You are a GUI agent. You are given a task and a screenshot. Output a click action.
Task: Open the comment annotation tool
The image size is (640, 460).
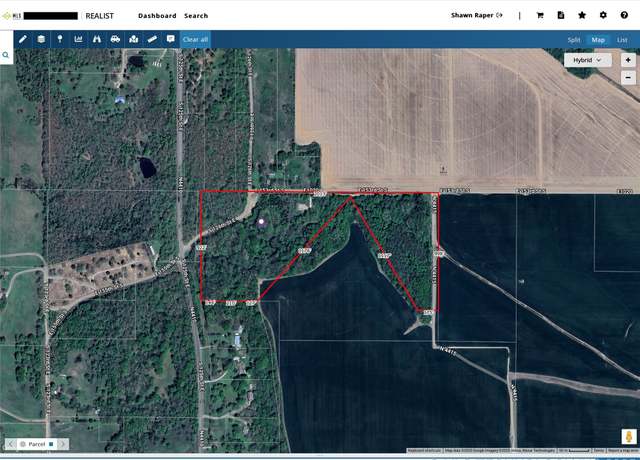point(171,39)
